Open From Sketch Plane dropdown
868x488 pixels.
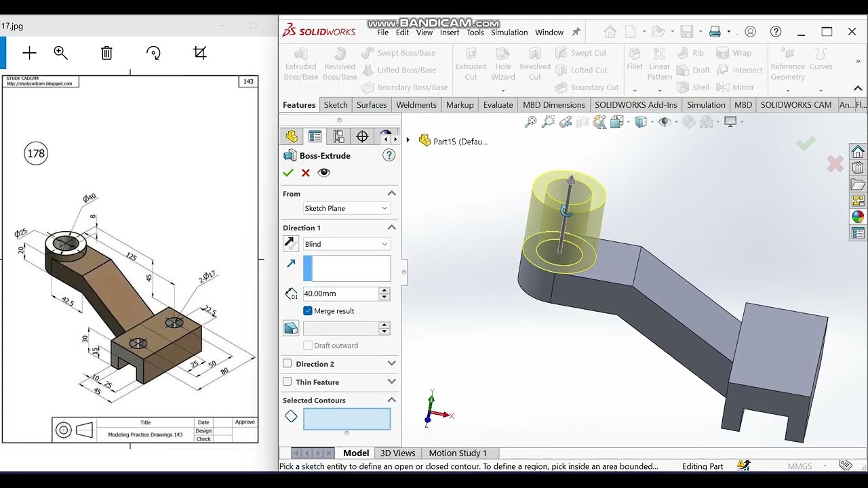coord(347,208)
